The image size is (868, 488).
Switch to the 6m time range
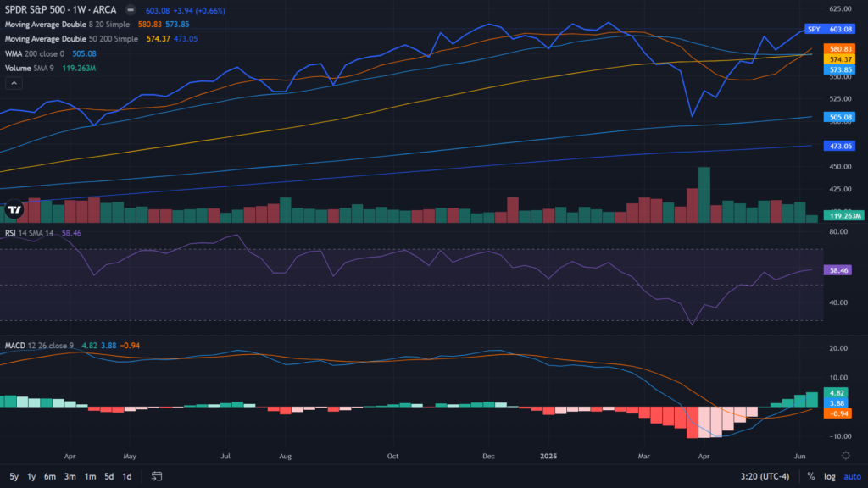(x=50, y=476)
